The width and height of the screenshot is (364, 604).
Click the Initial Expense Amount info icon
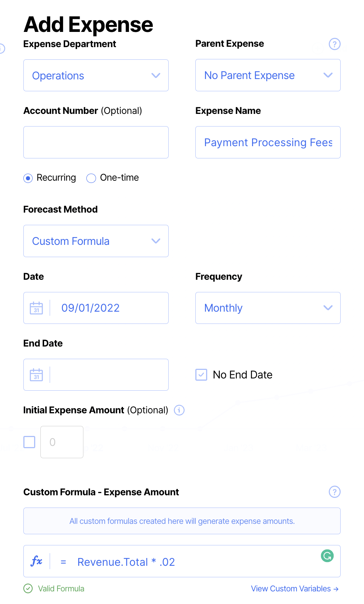[179, 410]
